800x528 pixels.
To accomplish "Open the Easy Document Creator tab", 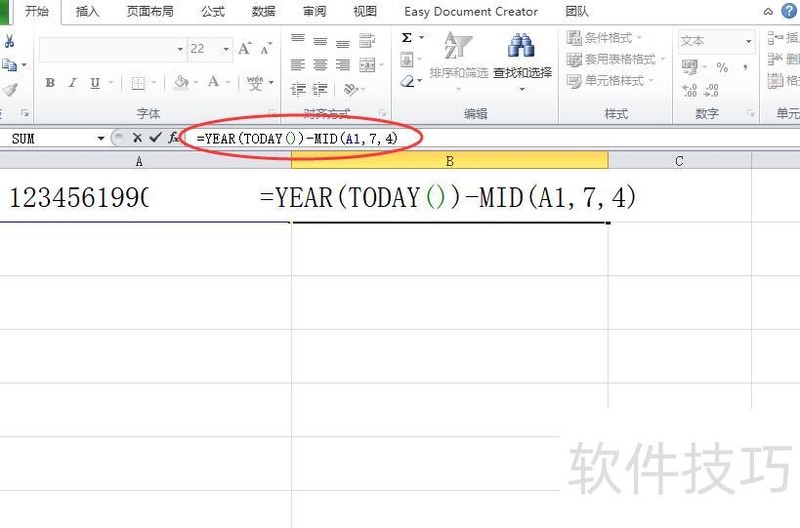I will point(471,11).
